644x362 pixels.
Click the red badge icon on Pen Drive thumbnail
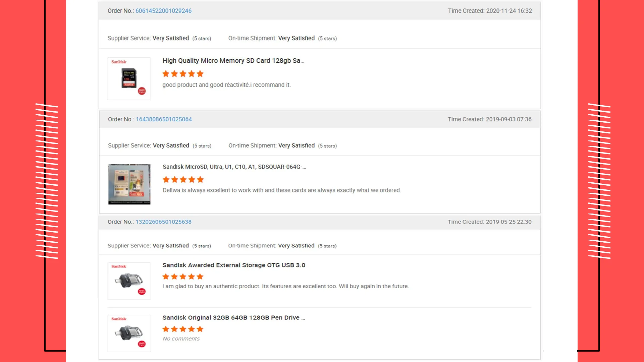(x=142, y=344)
